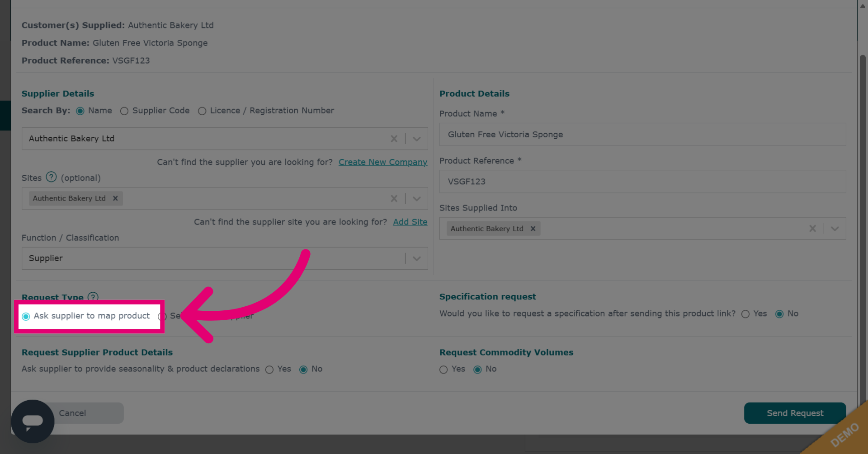The width and height of the screenshot is (868, 454).
Task: Clear the Authentic Bakery Ltd supplier selection
Action: coord(394,139)
